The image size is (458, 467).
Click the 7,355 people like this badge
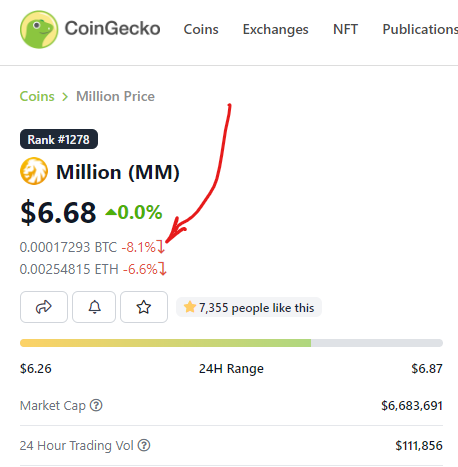pyautogui.click(x=249, y=307)
